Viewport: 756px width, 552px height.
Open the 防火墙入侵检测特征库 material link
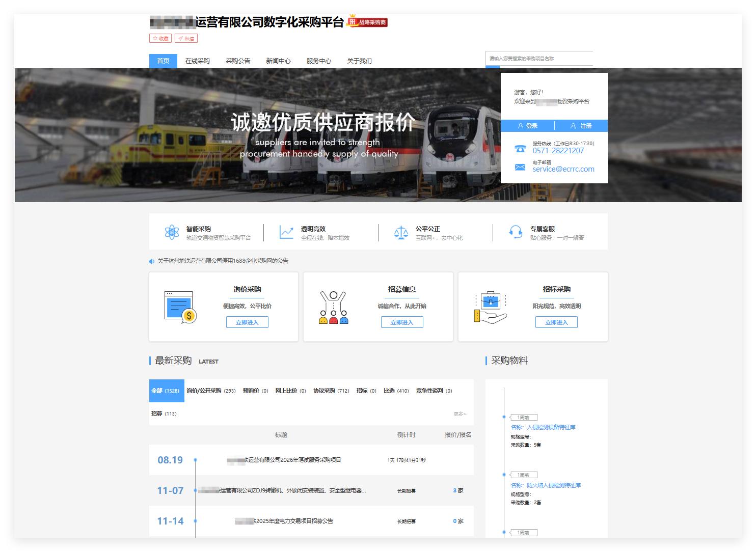(546, 485)
